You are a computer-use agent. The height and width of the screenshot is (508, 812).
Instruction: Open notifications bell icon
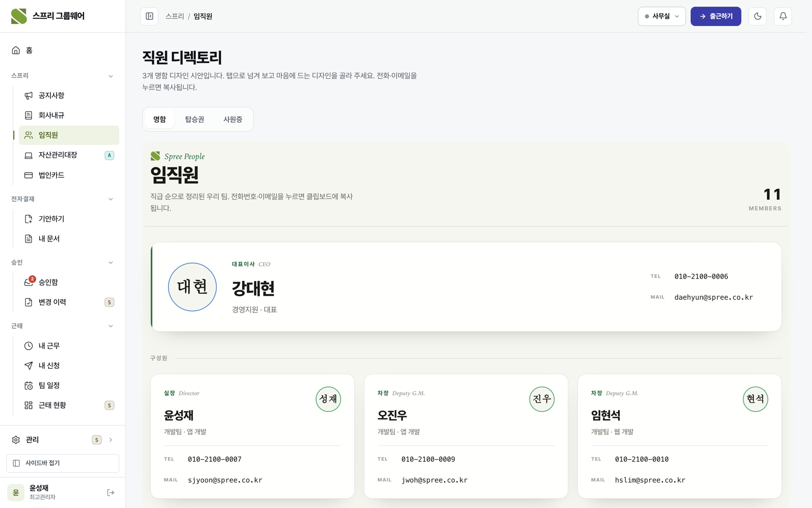click(783, 16)
